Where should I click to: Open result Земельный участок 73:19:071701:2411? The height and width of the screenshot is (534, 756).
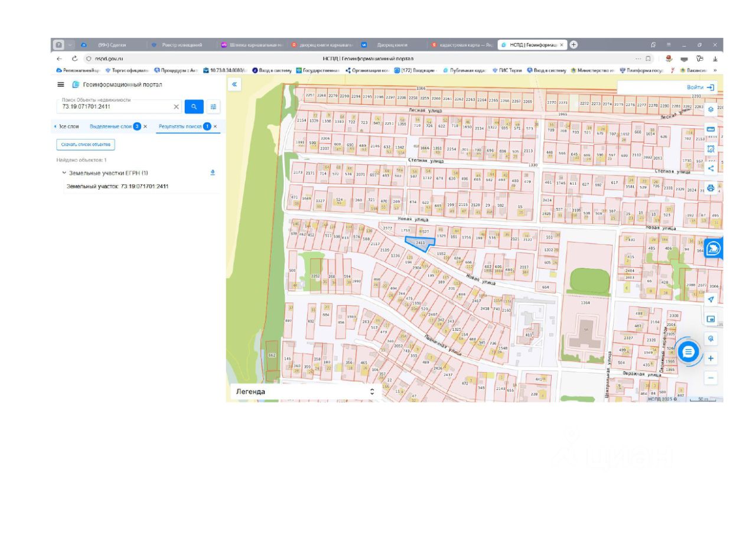[118, 186]
